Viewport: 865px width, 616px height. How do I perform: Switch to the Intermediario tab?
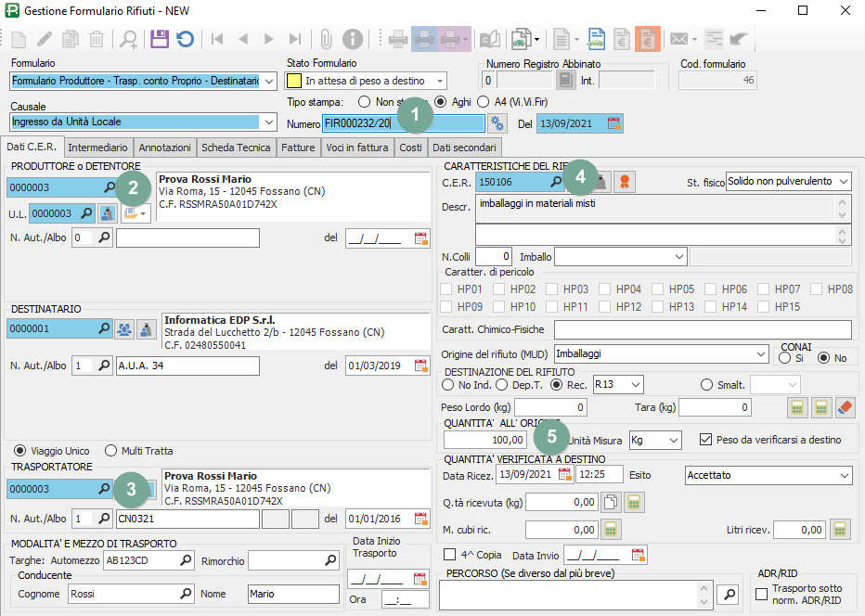tap(97, 148)
